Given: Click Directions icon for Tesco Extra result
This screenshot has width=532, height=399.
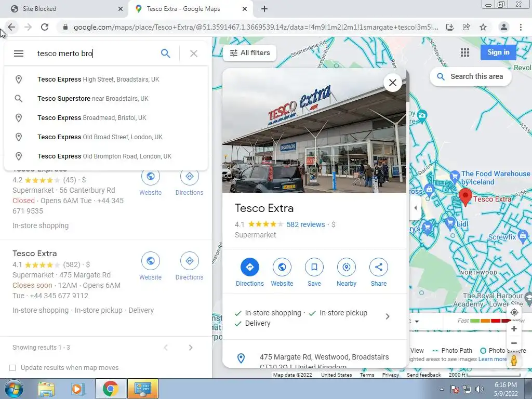Looking at the screenshot, I should pyautogui.click(x=189, y=261).
